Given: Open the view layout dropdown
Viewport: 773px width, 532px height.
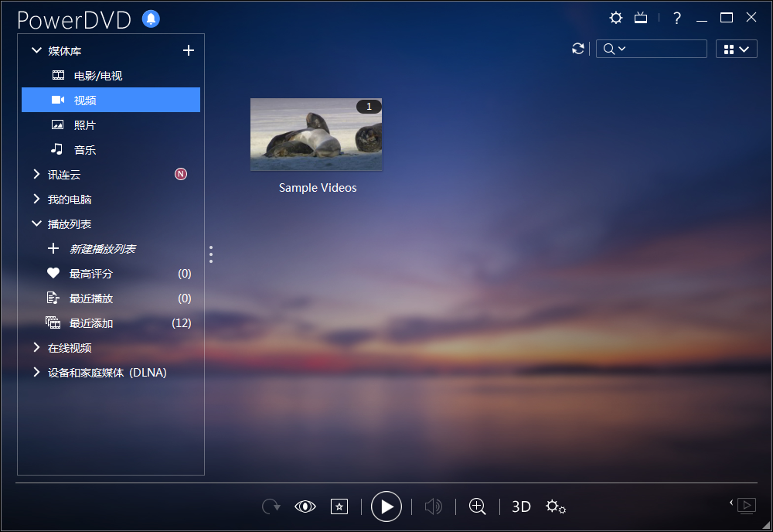Looking at the screenshot, I should click(x=736, y=49).
